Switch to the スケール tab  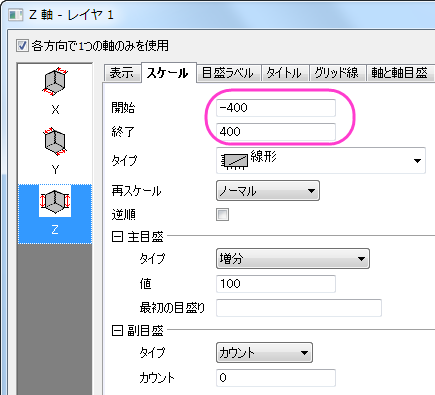point(169,73)
